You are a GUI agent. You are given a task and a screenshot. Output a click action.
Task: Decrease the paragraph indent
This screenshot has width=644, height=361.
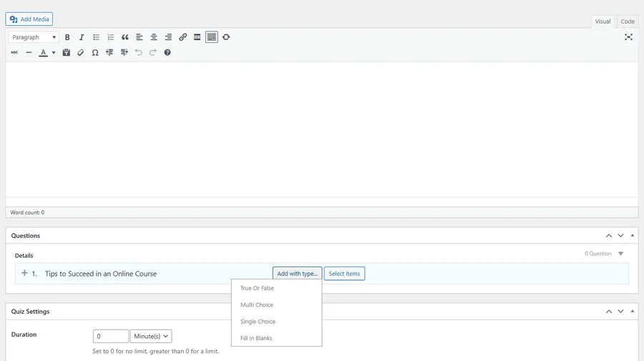[x=109, y=52]
